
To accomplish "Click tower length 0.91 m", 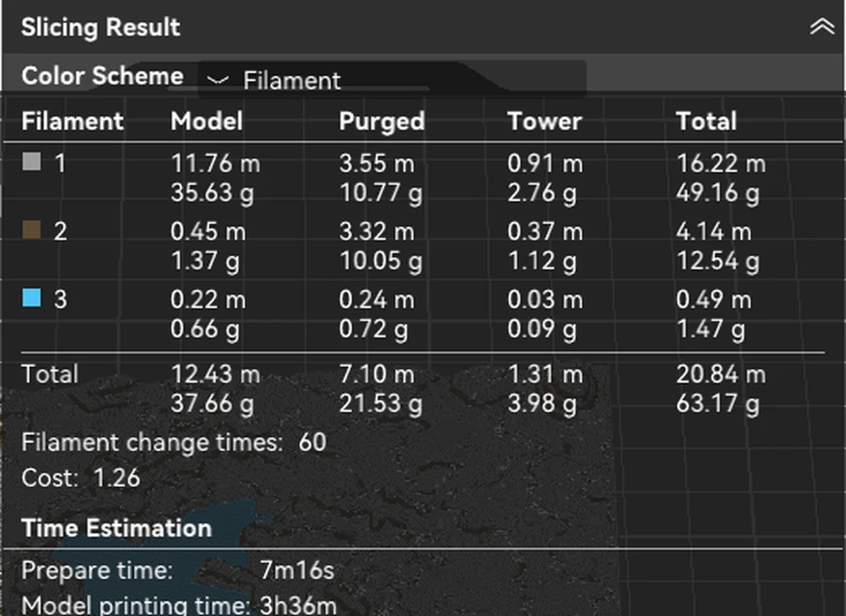I will pos(545,163).
